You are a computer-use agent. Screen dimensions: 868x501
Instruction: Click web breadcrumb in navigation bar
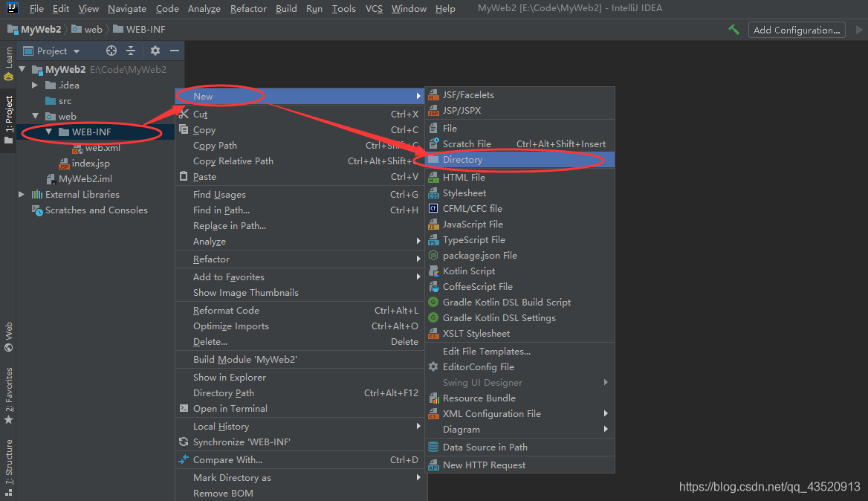[87, 29]
